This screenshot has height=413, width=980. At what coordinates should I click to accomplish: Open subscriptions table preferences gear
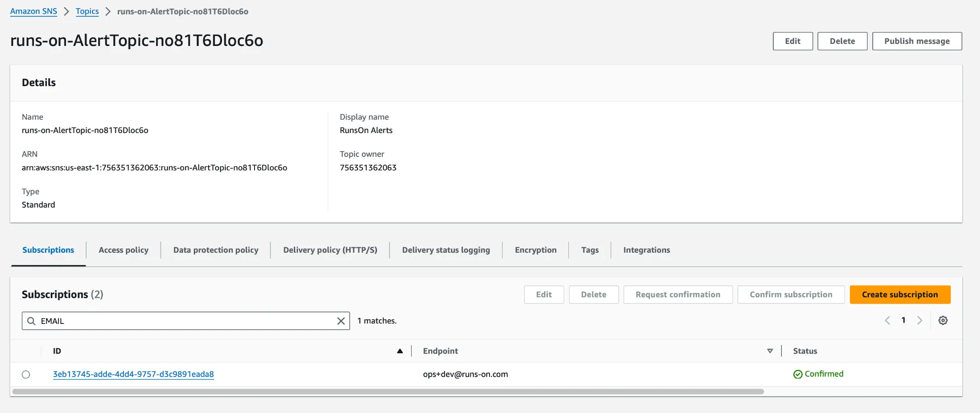943,321
